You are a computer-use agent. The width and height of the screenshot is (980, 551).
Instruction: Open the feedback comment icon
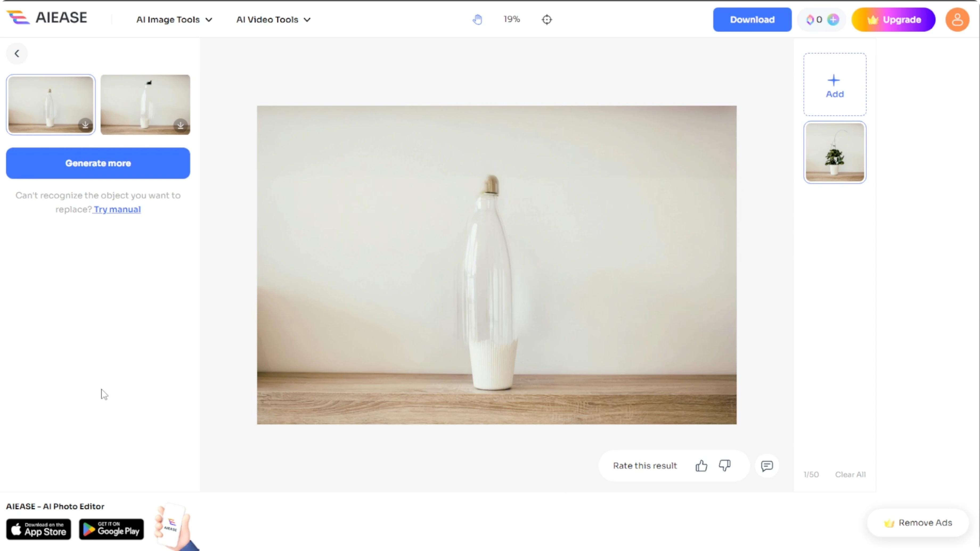[x=767, y=466]
